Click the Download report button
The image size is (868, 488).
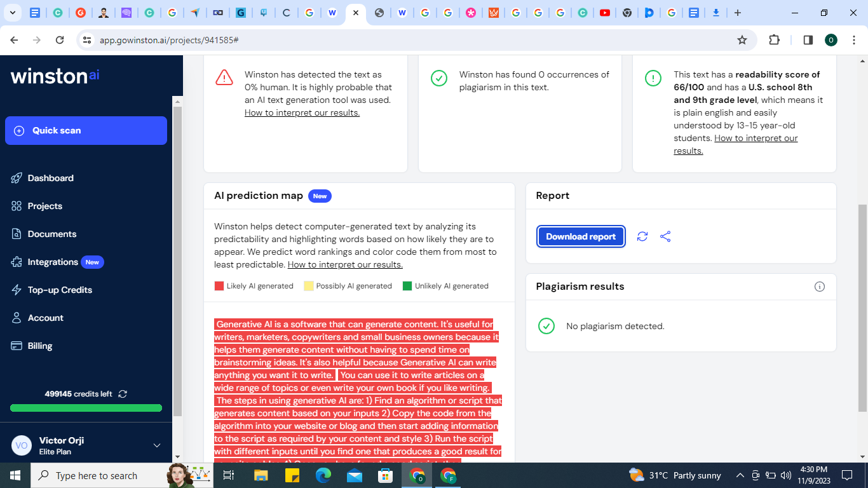pos(581,236)
